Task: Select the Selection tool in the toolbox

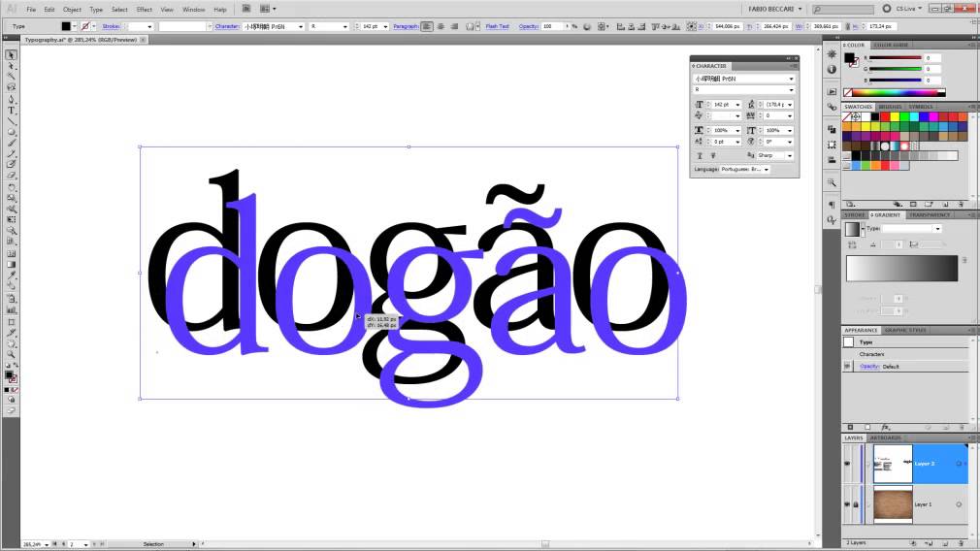Action: coord(11,55)
